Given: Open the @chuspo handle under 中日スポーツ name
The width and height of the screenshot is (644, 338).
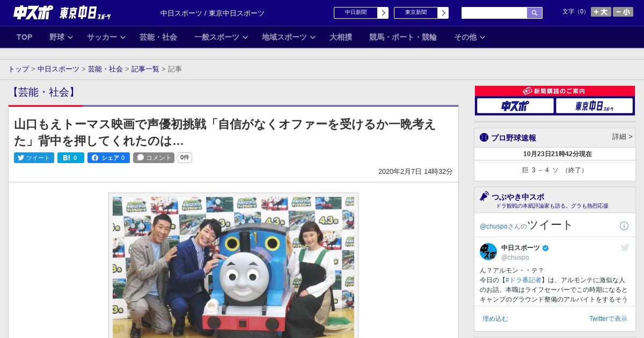Looking at the screenshot, I should tap(515, 258).
